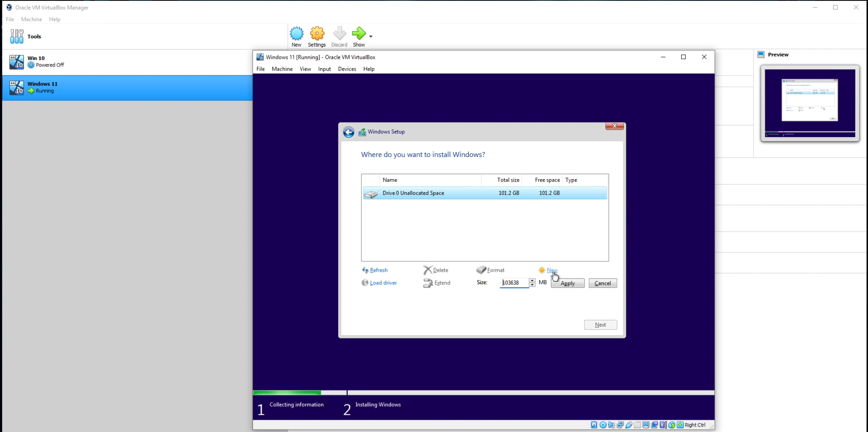Image resolution: width=868 pixels, height=432 pixels.
Task: Click the shared folders status icon
Action: [x=637, y=425]
